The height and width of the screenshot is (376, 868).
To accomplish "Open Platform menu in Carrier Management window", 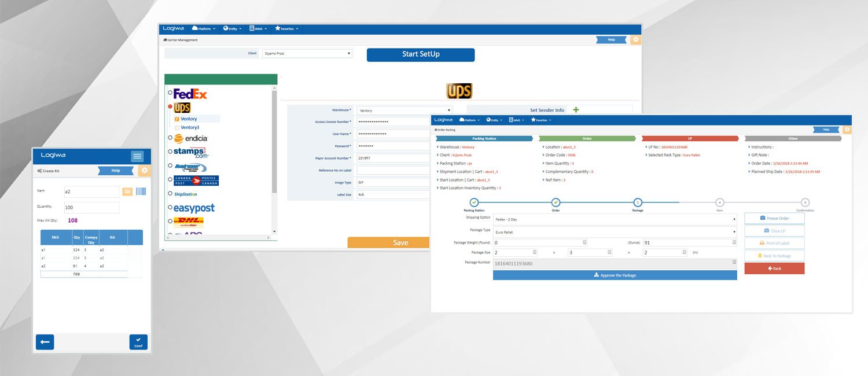I will 204,28.
